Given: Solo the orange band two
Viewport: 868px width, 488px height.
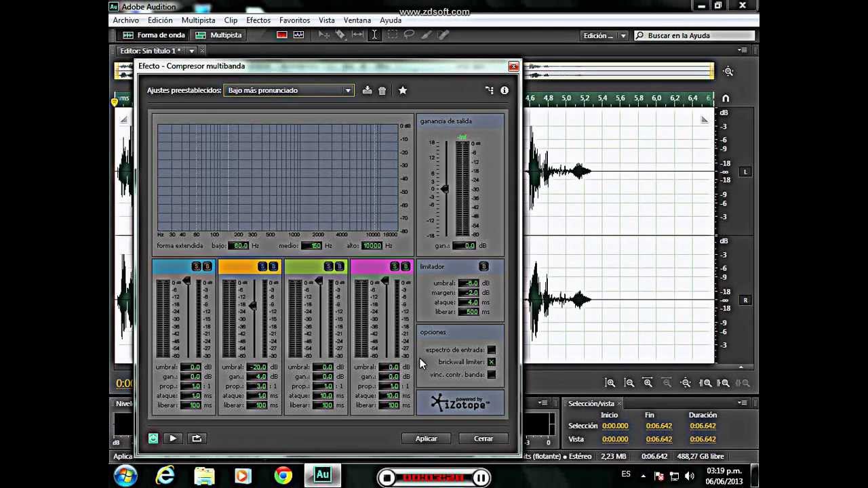Looking at the screenshot, I should click(x=262, y=266).
